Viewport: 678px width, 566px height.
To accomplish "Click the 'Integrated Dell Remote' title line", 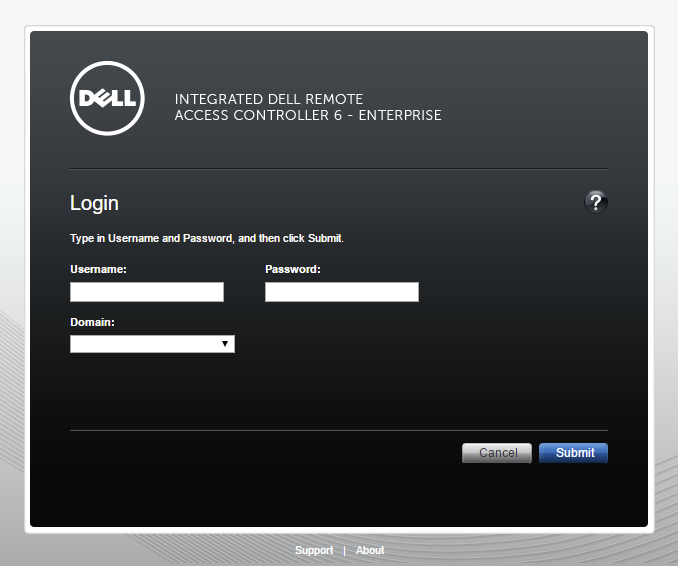I will 269,100.
